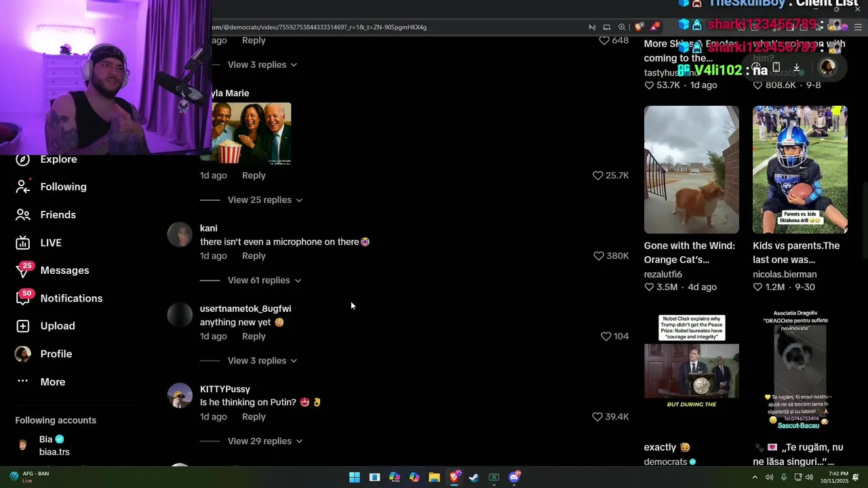The width and height of the screenshot is (868, 488).
Task: Like the kani comment heart
Action: pyautogui.click(x=598, y=256)
